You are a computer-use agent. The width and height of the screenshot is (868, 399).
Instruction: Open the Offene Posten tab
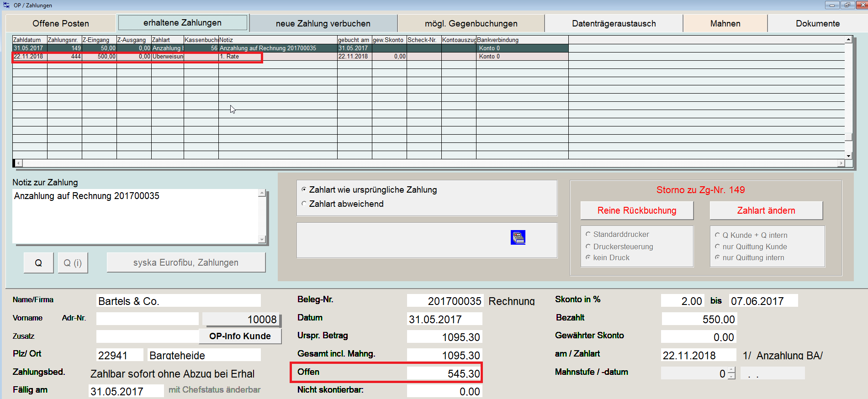coord(61,23)
